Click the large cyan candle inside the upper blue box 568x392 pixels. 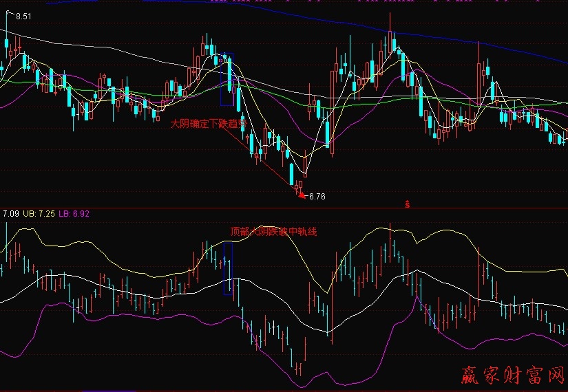point(229,76)
